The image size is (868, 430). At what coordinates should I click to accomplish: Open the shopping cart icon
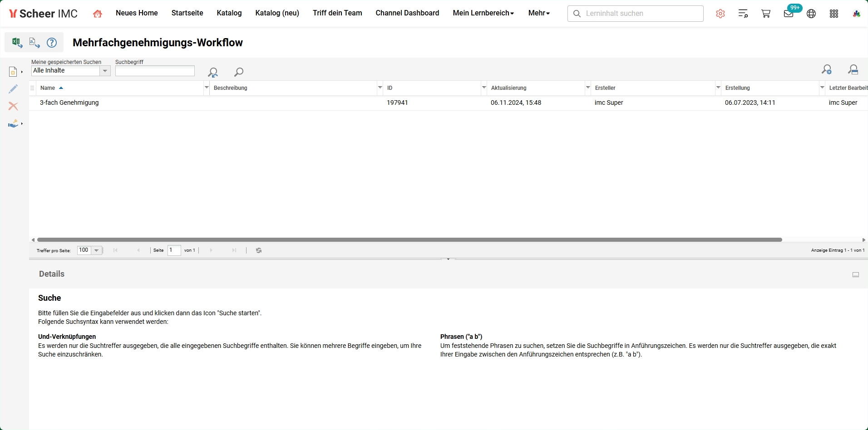tap(766, 14)
